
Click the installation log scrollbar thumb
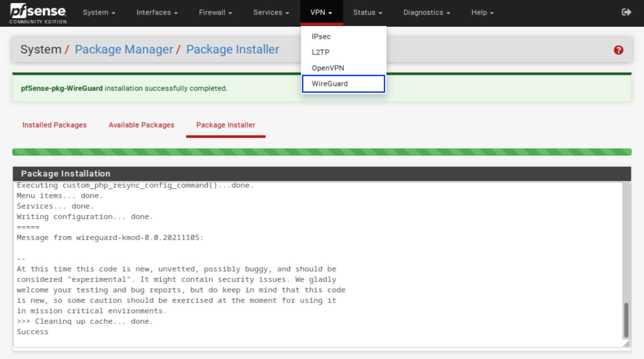(626, 320)
